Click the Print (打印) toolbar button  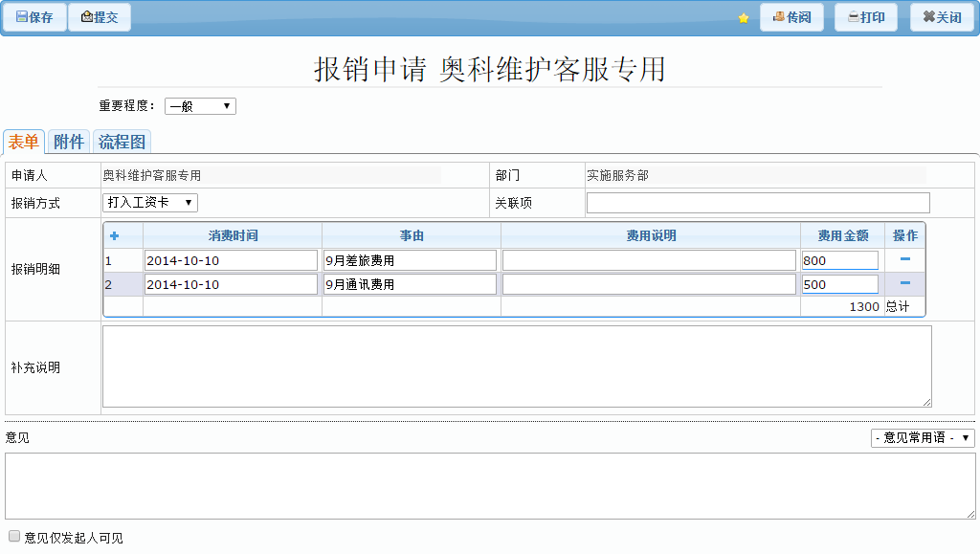coord(866,17)
